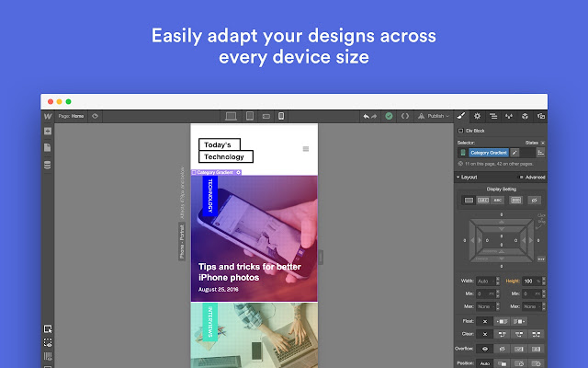The width and height of the screenshot is (588, 368).
Task: Click the INTERVIEWS category tag
Action: [x=210, y=322]
